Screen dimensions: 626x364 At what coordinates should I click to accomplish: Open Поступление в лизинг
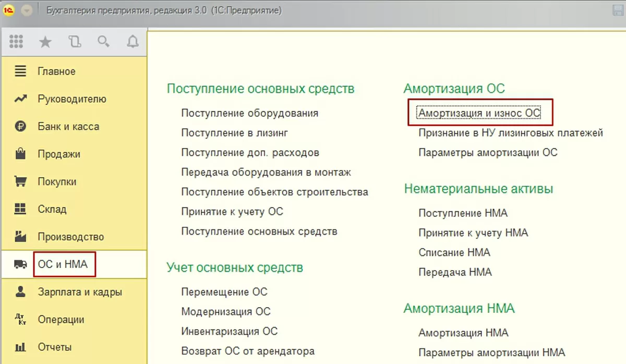[x=235, y=133]
